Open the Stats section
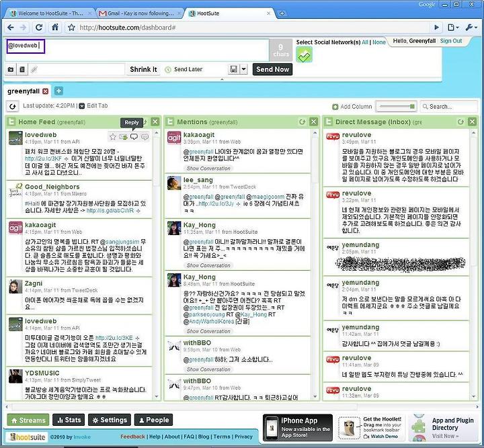 (x=69, y=420)
